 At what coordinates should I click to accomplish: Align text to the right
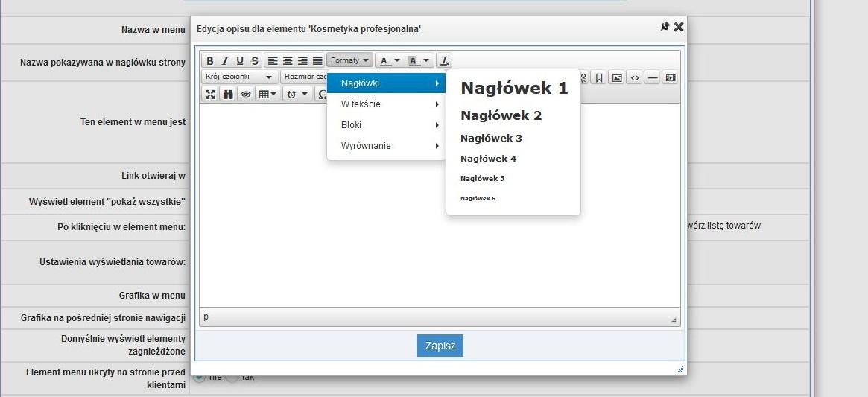click(x=302, y=61)
